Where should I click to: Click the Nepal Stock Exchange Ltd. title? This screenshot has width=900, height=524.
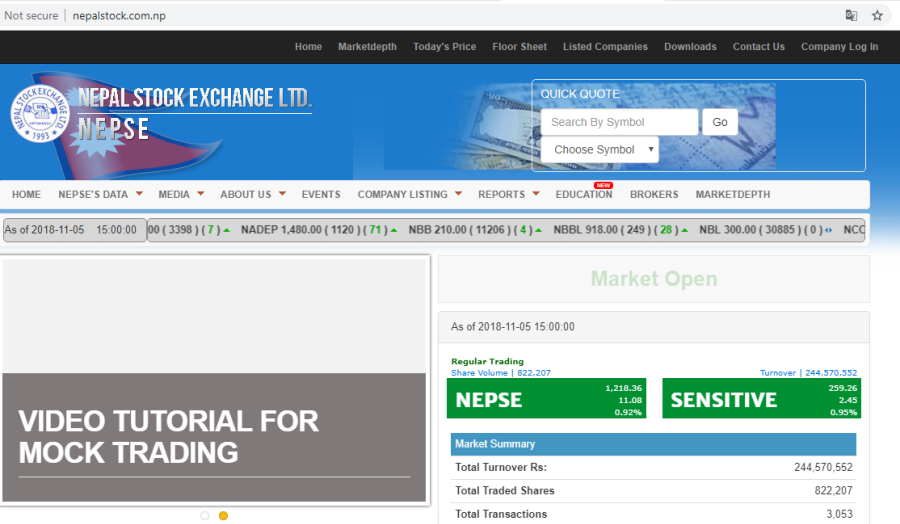tap(195, 98)
